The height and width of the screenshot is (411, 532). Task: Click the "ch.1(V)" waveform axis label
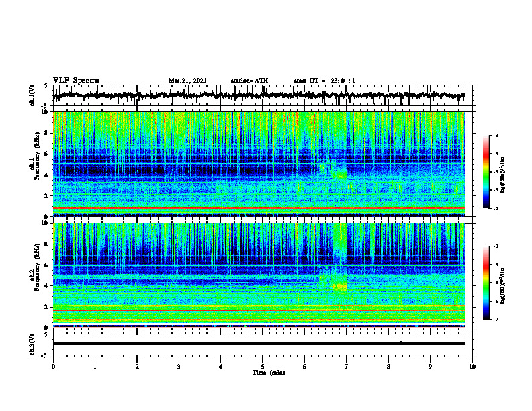[32, 95]
